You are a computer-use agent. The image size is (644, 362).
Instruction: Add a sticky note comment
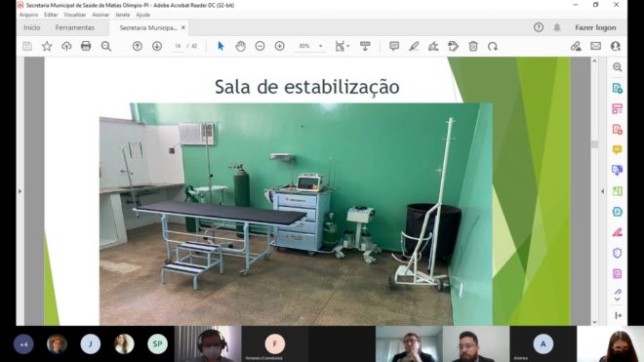[394, 46]
